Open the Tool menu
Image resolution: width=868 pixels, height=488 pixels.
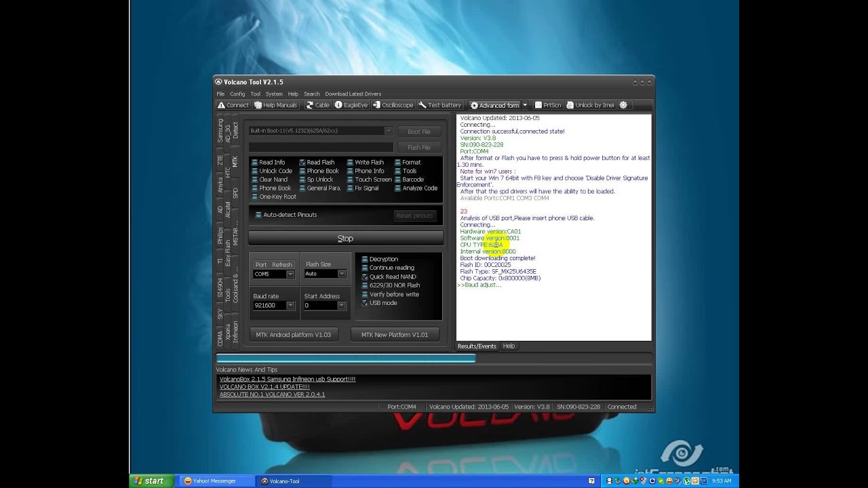coord(255,94)
